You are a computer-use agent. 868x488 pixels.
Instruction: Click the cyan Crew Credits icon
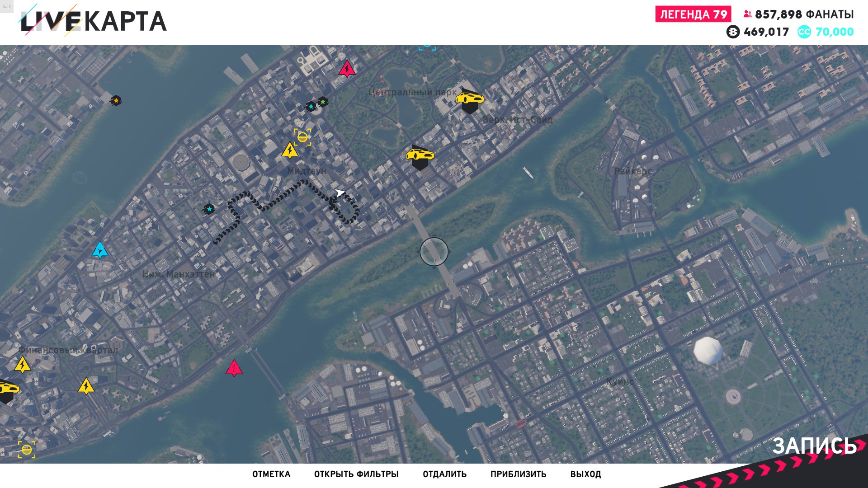point(804,32)
